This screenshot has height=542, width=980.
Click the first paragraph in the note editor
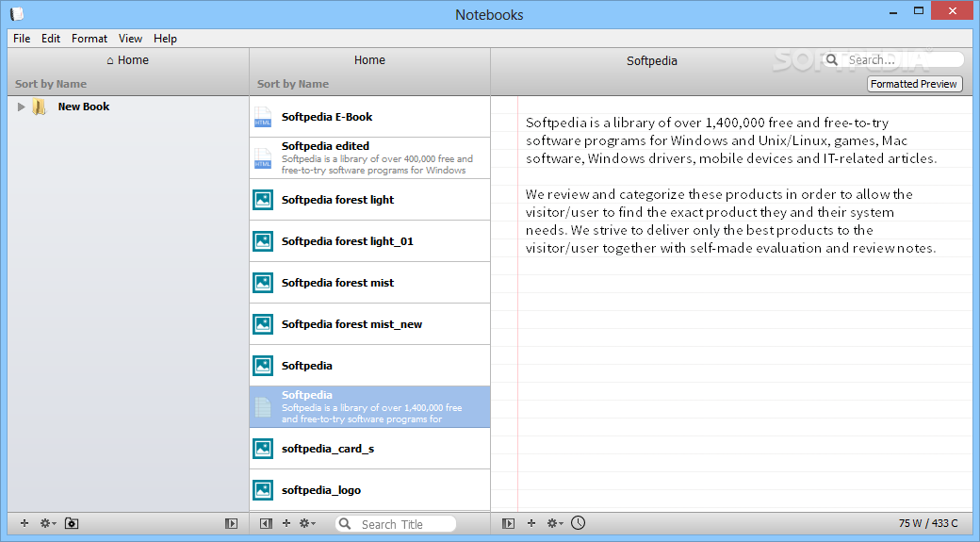point(731,140)
